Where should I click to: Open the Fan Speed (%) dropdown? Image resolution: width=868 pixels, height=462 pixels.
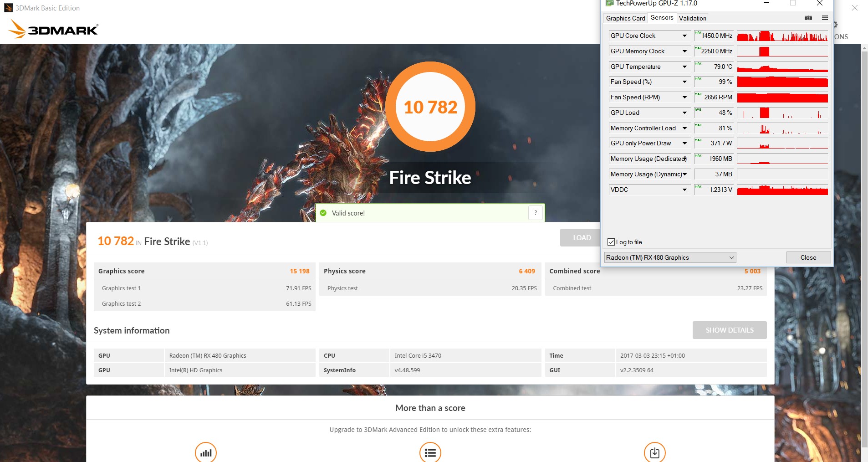click(x=684, y=82)
